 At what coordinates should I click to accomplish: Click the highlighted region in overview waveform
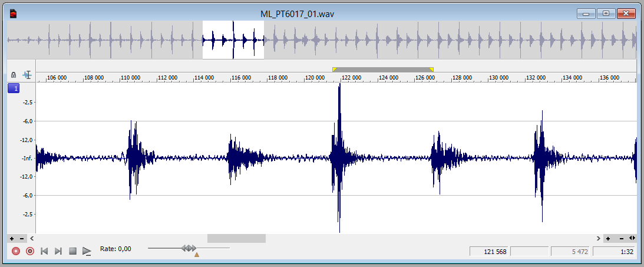tap(233, 40)
